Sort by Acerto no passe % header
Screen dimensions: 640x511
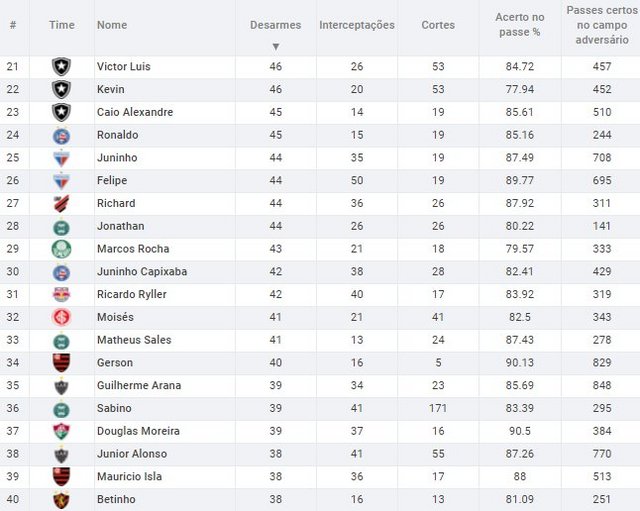519,25
